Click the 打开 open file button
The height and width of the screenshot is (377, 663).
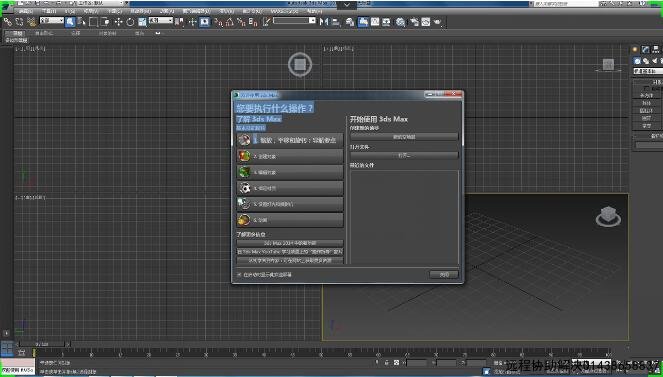pyautogui.click(x=404, y=156)
